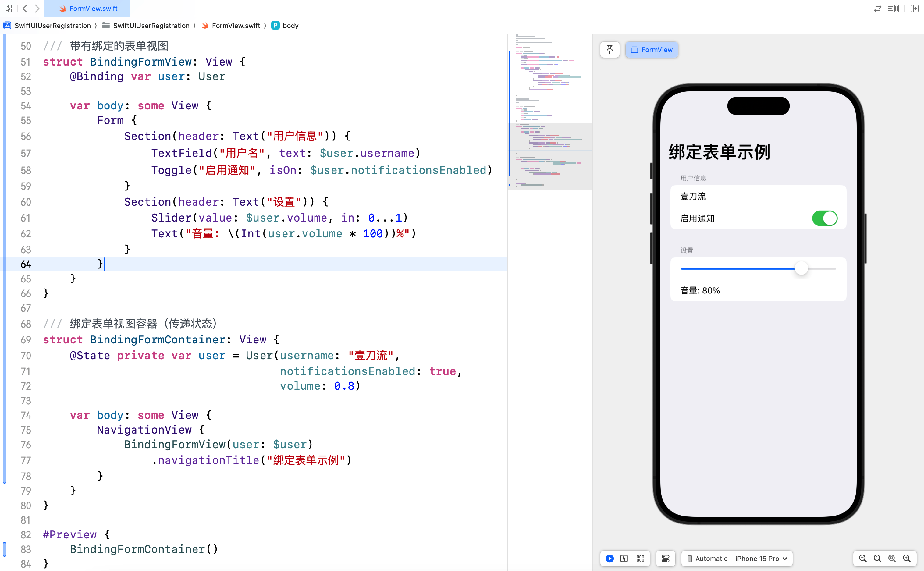
Task: Open the editor options lines icon
Action: 893,8
